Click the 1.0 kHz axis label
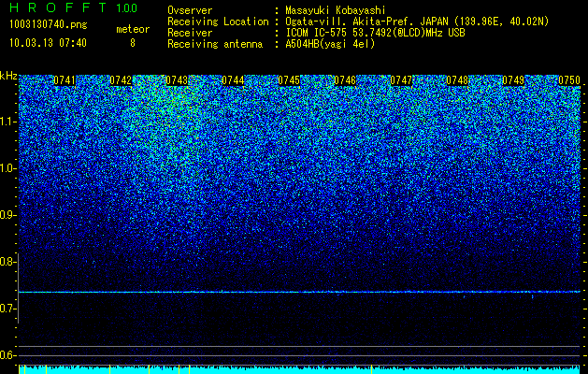Viewport: 588px width, 374px height. pyautogui.click(x=8, y=168)
